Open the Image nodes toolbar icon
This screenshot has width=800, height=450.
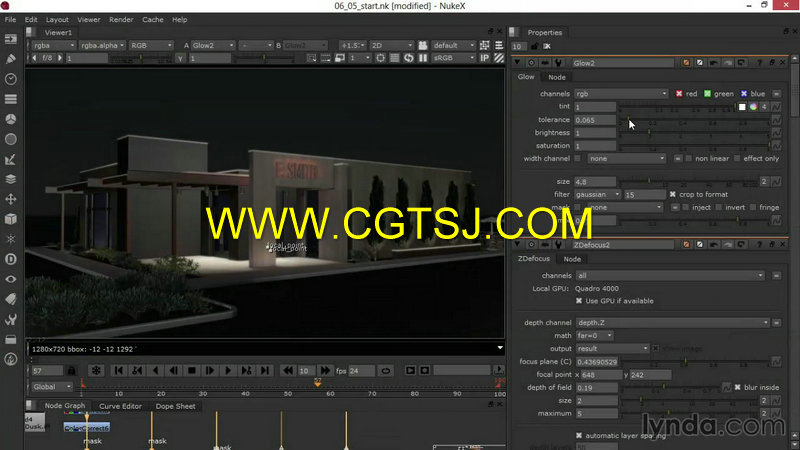tap(11, 39)
